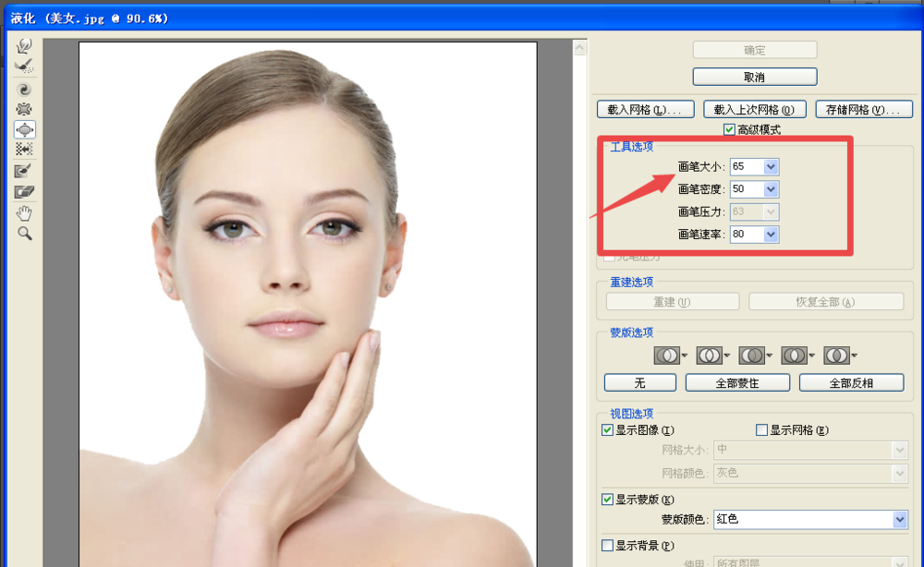This screenshot has width=924, height=567.
Task: Select the Forward Warp tool
Action: coord(23,43)
